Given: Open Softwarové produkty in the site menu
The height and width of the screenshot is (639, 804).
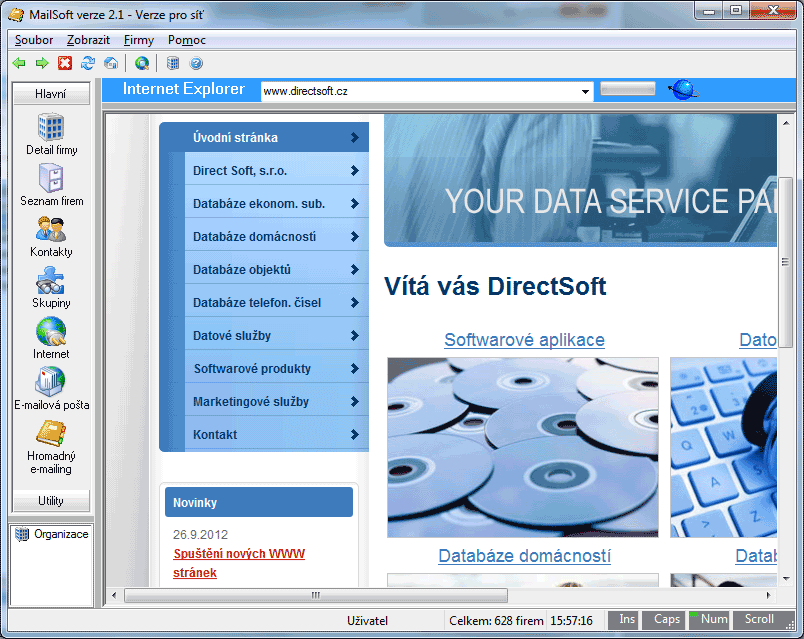Looking at the screenshot, I should tap(276, 369).
